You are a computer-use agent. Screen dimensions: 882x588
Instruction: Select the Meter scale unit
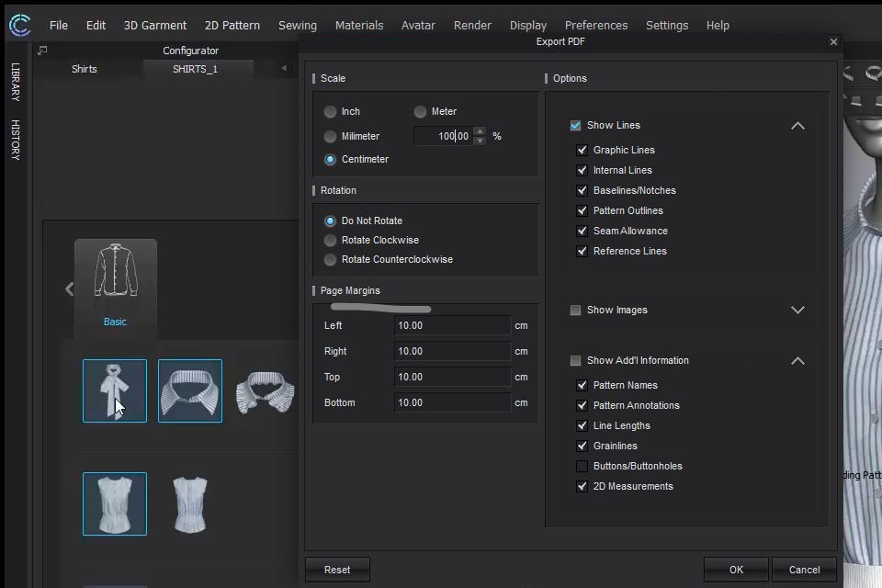pos(420,111)
